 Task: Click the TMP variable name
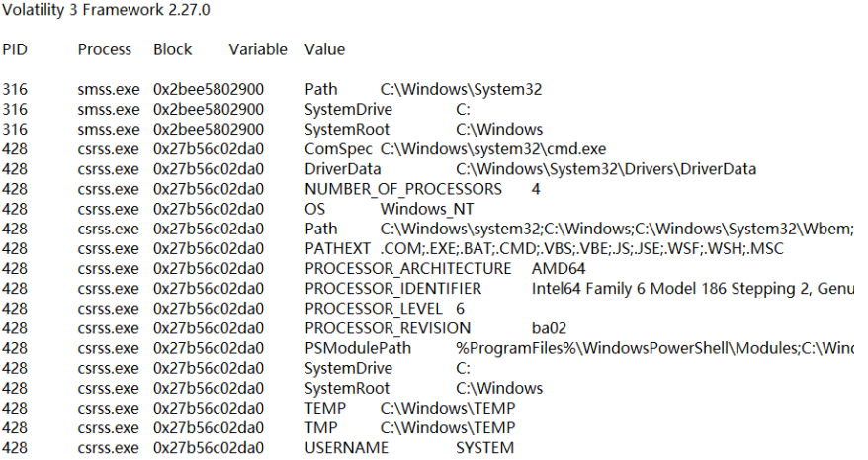point(320,428)
